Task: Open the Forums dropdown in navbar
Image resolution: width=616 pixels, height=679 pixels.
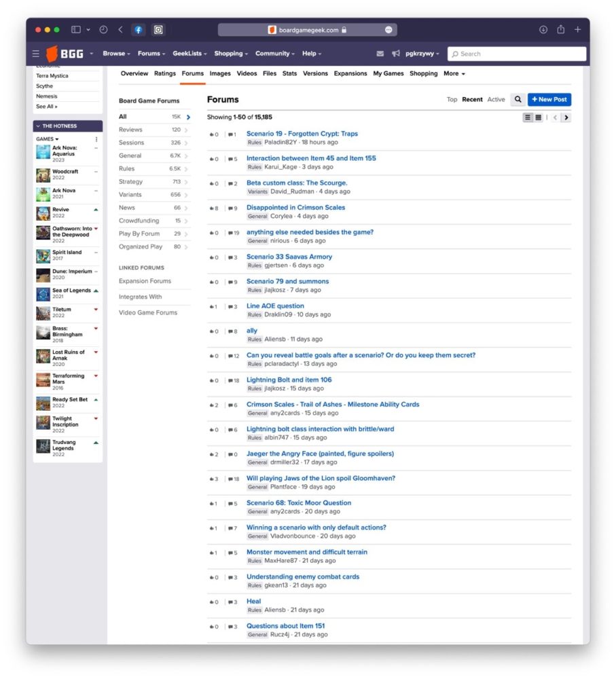Action: pos(151,54)
